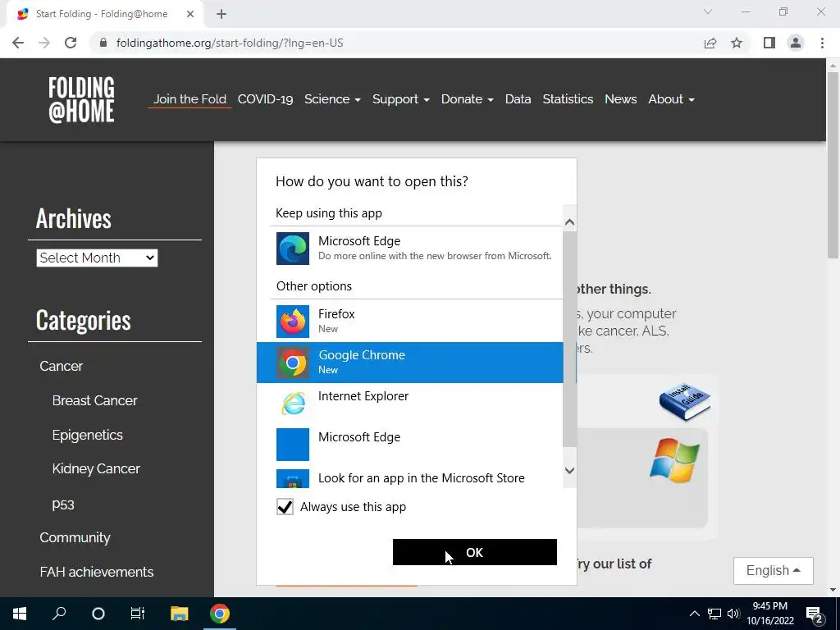Open the English language selector
This screenshot has width=840, height=630.
click(x=773, y=571)
